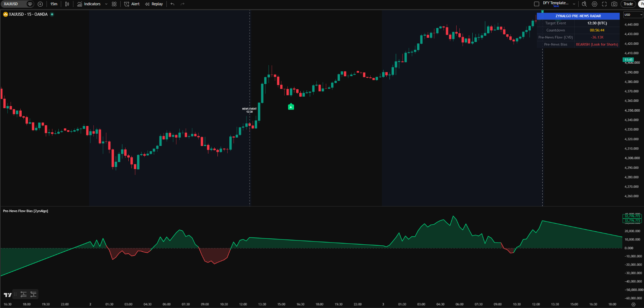Open the layout setup square icon

tap(537, 4)
